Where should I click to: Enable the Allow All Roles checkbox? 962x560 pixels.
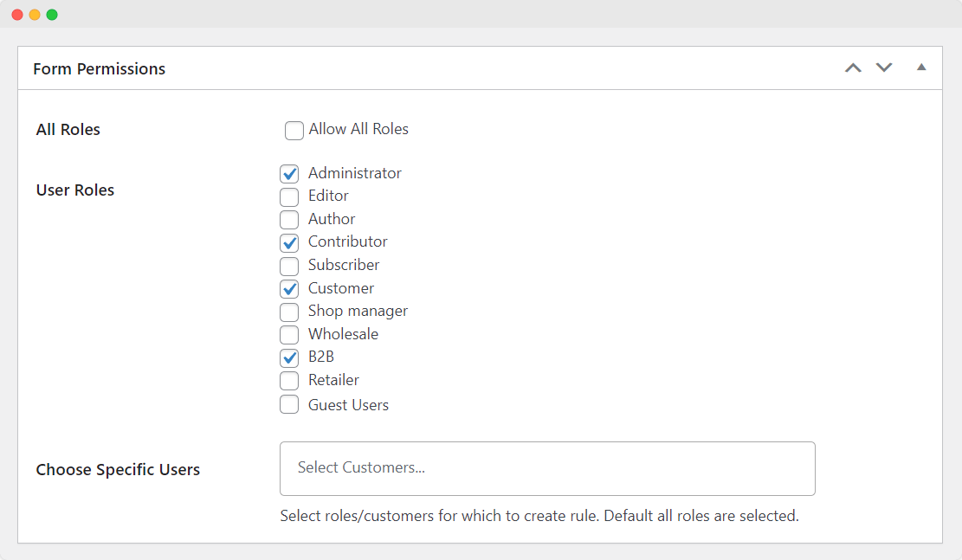pos(294,131)
